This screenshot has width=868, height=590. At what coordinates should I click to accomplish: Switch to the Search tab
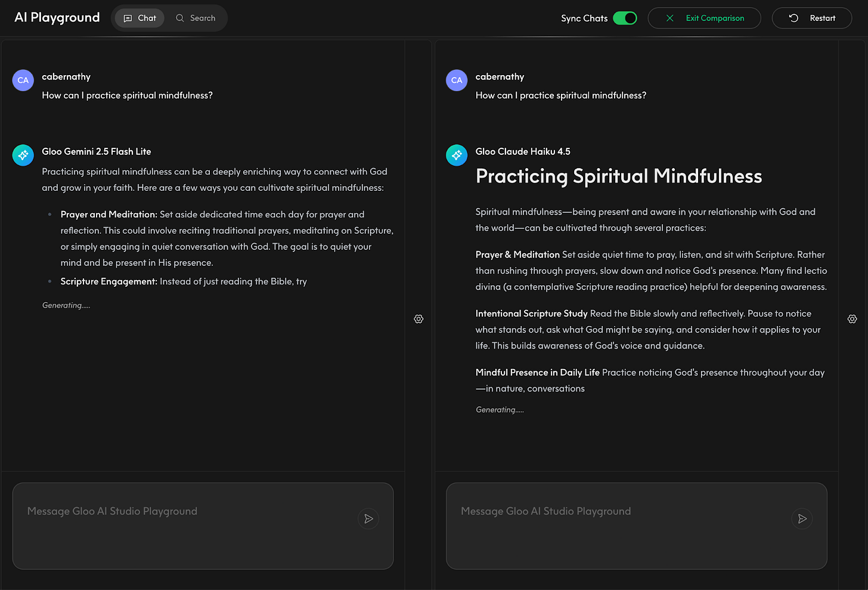(x=196, y=18)
